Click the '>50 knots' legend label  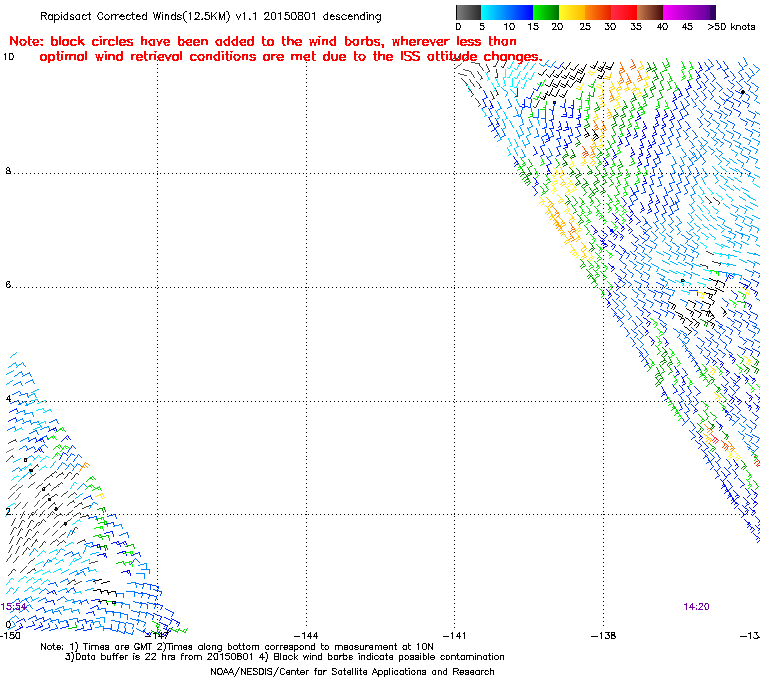click(x=731, y=27)
